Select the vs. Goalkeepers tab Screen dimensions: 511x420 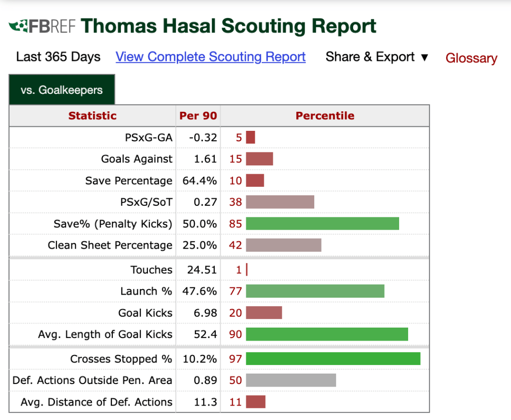click(62, 90)
